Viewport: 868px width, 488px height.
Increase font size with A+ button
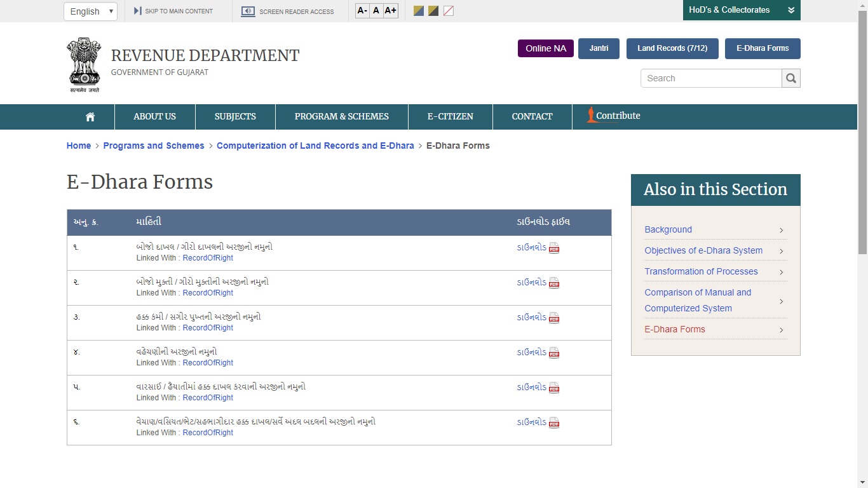tap(390, 11)
